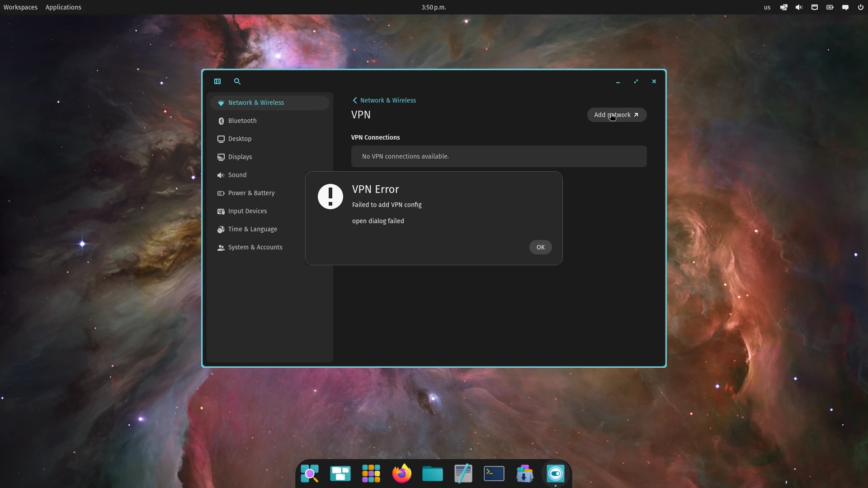Screen dimensions: 868x488
Task: Click the search icon in Settings header
Action: pyautogui.click(x=237, y=81)
